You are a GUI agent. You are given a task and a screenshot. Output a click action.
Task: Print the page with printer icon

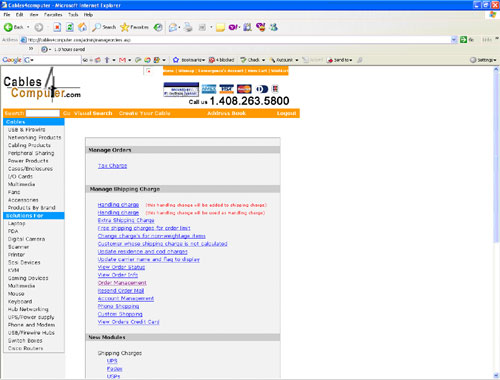pyautogui.click(x=188, y=27)
